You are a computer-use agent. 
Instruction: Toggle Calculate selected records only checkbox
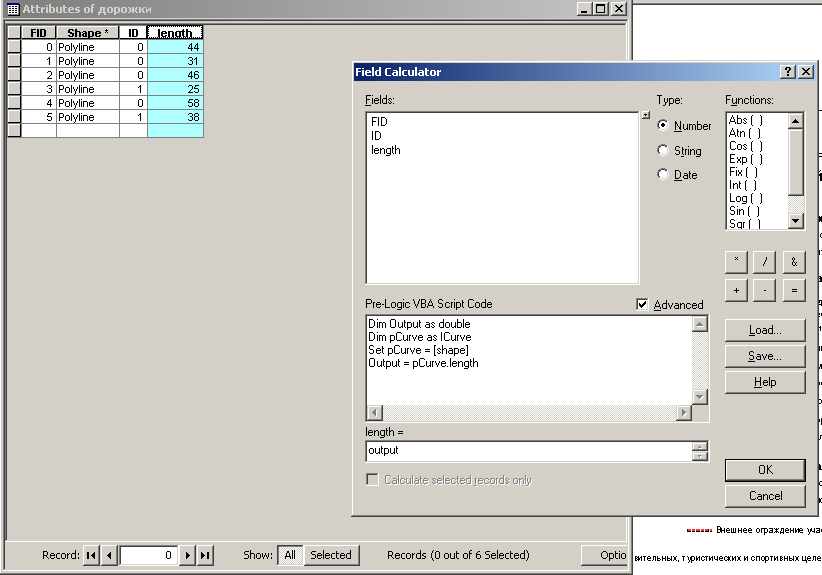pyautogui.click(x=372, y=480)
